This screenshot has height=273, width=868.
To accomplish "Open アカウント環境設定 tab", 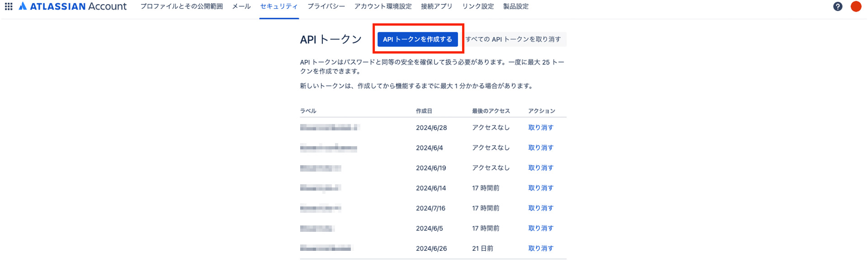I will click(383, 6).
